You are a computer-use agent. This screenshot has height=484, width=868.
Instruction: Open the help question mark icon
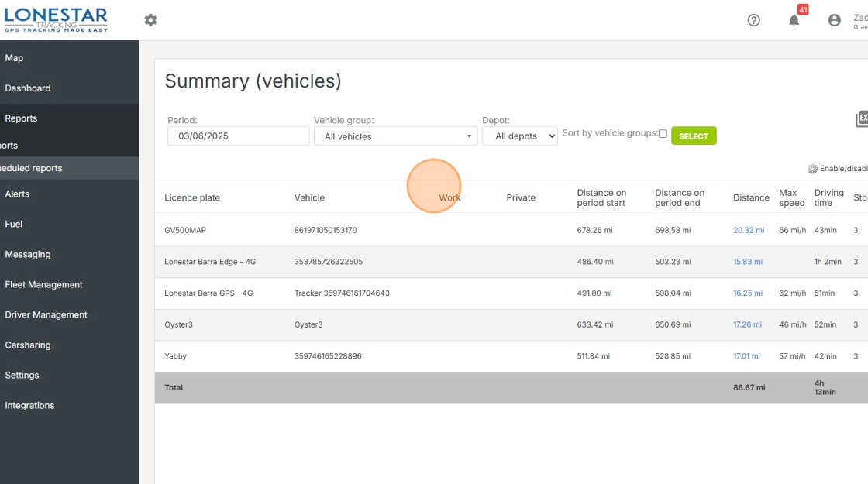coord(753,20)
